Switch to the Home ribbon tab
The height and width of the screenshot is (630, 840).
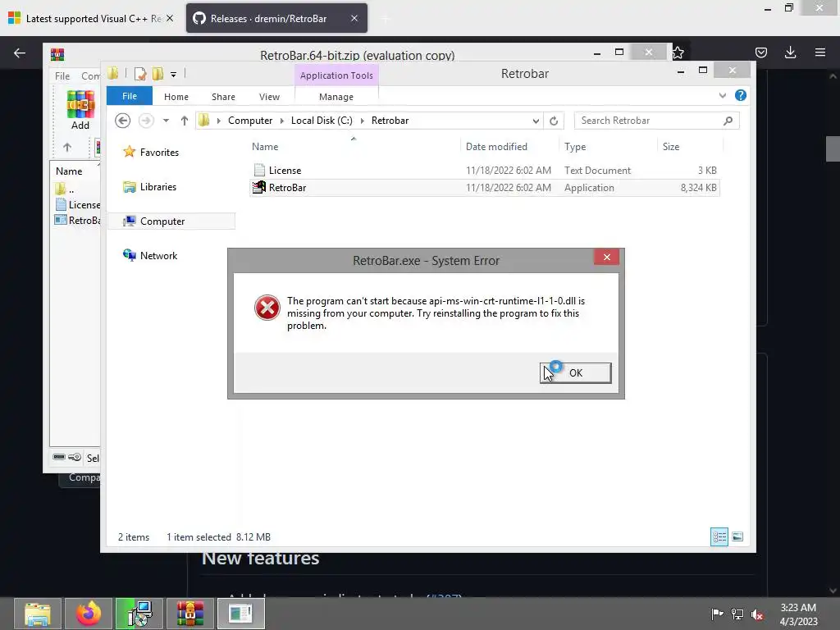tap(176, 97)
